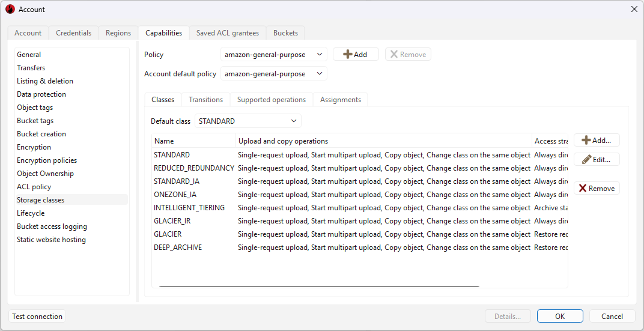
Task: Click the disabled Details... button
Action: click(508, 316)
